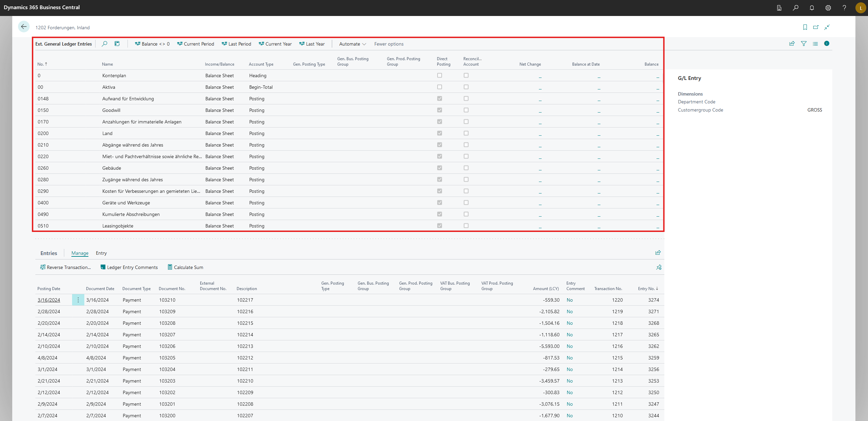This screenshot has width=868, height=421.
Task: Open row options menu for 3/16/2024 entry
Action: (x=78, y=300)
